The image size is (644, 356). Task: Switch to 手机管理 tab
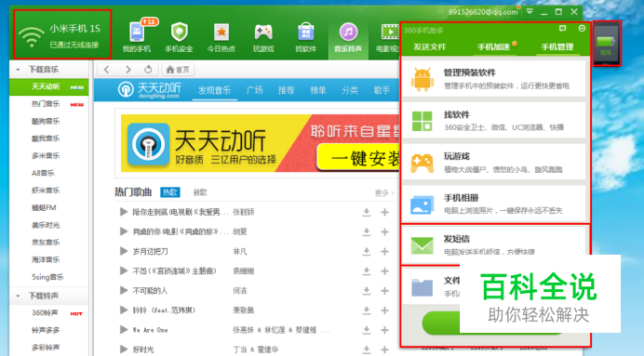(557, 46)
